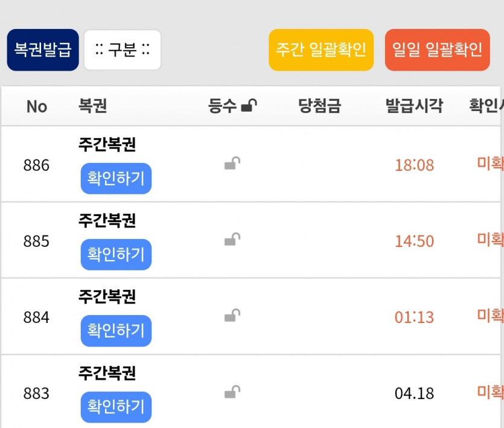Viewport: 504px width, 428px height.
Task: Click the lock icon in row 883
Action: point(232,392)
